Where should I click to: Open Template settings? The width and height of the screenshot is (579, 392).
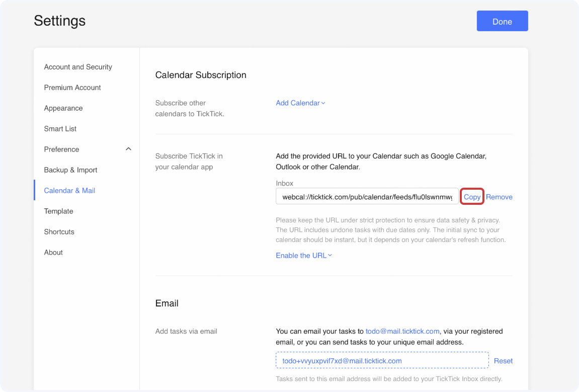[58, 211]
